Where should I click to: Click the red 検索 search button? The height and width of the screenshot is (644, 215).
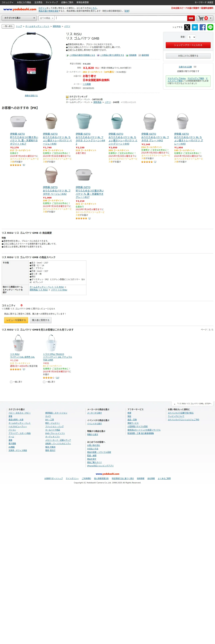click(x=191, y=18)
